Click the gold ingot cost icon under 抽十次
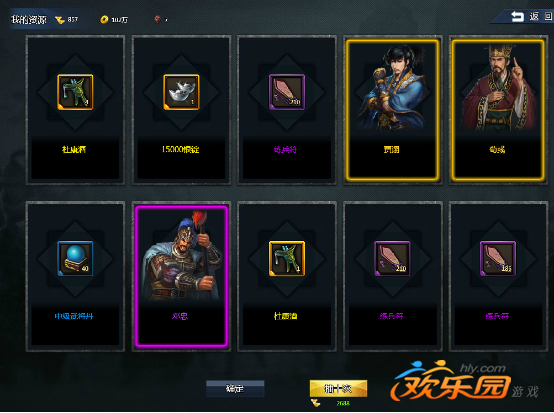554x413 pixels. click(316, 403)
